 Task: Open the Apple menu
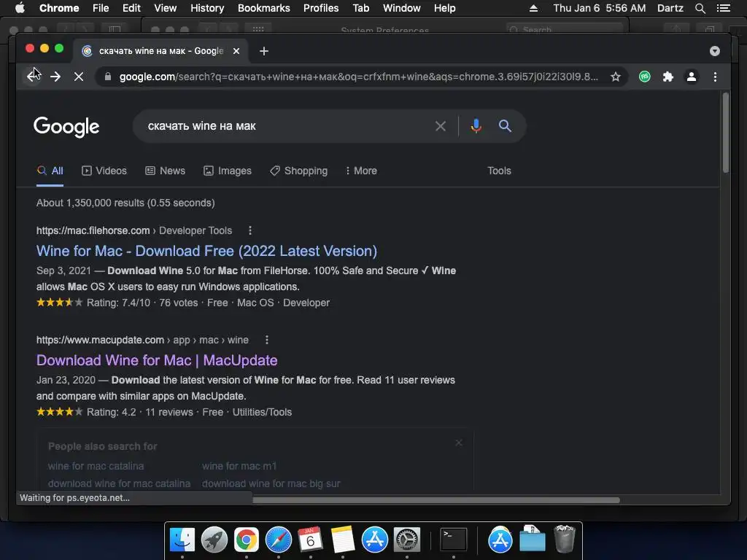tap(20, 8)
